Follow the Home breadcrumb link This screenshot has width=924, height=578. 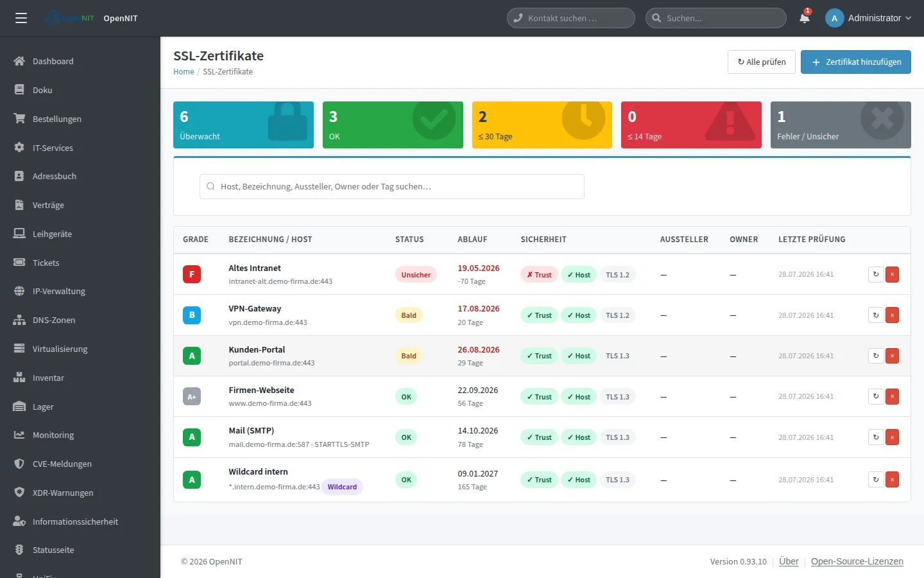184,72
